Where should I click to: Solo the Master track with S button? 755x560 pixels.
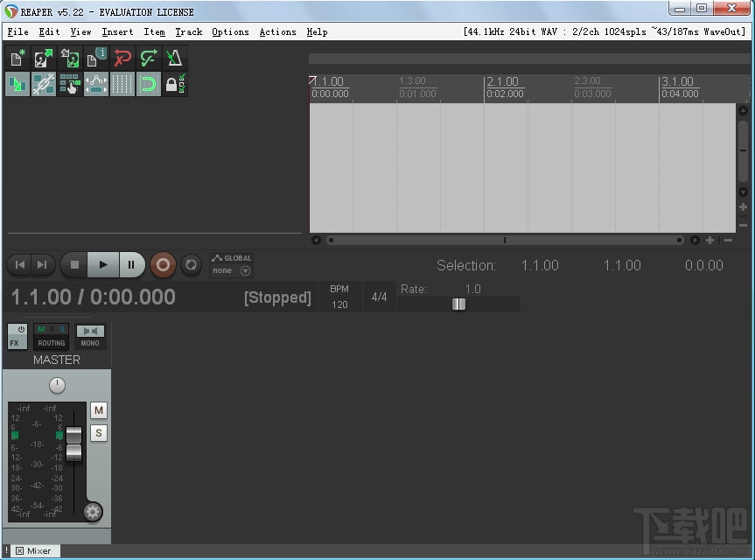(99, 433)
